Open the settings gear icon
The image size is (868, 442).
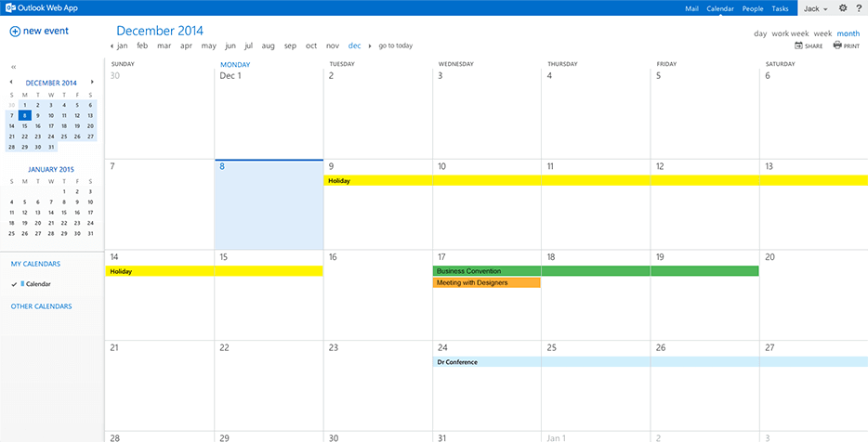click(x=843, y=8)
